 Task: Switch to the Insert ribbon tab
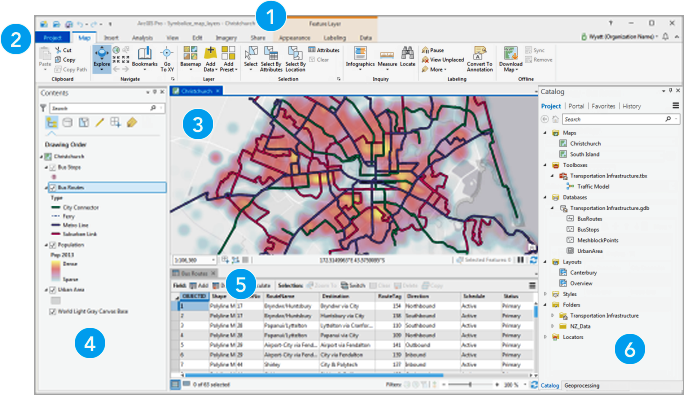click(x=111, y=38)
